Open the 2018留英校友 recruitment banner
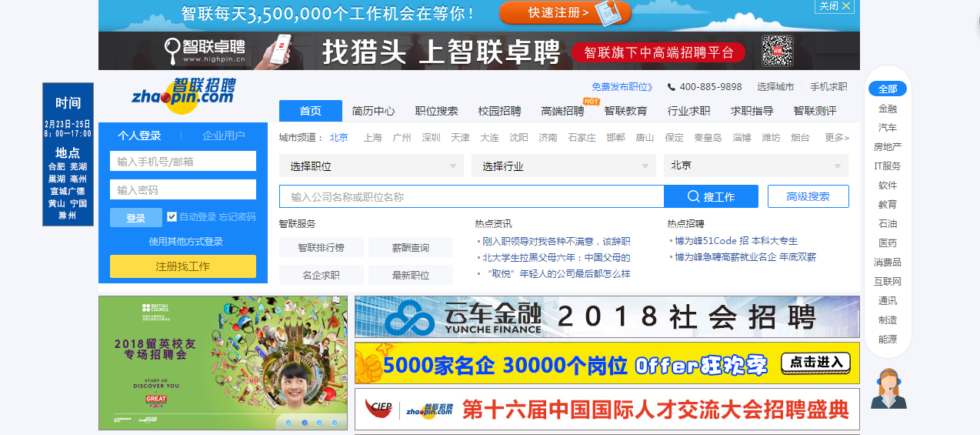This screenshot has height=435, width=980. [223, 363]
